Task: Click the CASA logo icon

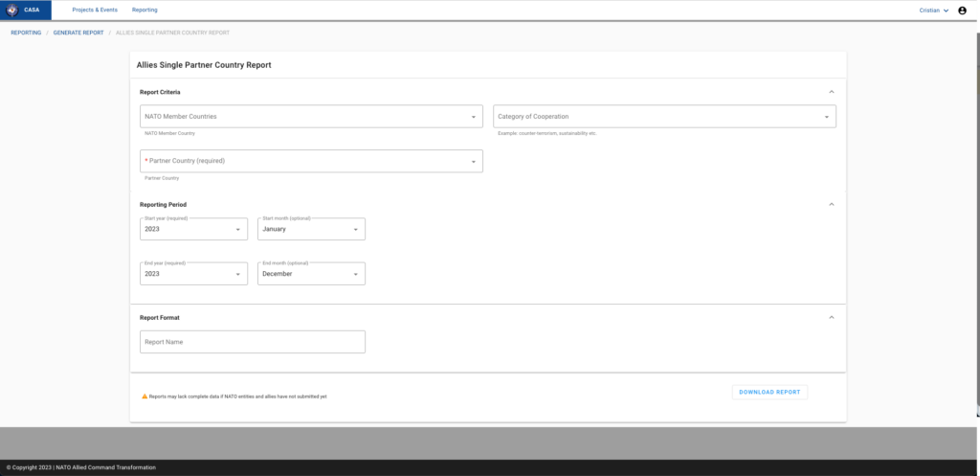Action: 12,10
